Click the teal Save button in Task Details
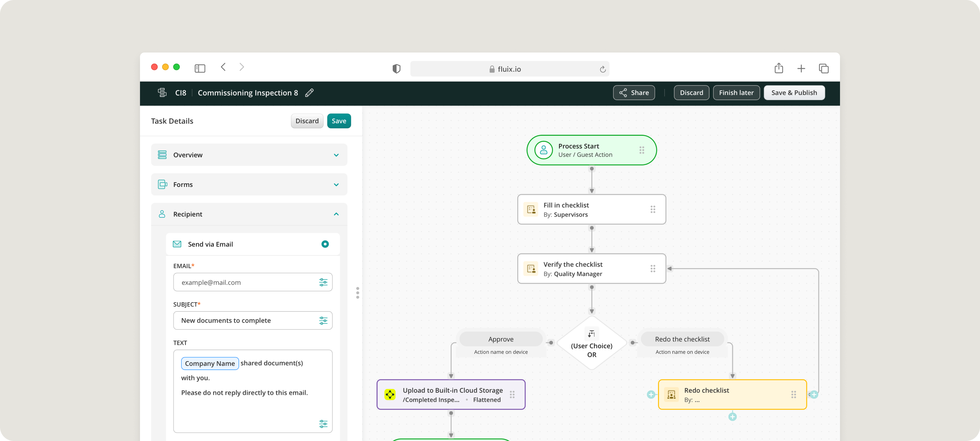This screenshot has height=441, width=980. (x=338, y=121)
